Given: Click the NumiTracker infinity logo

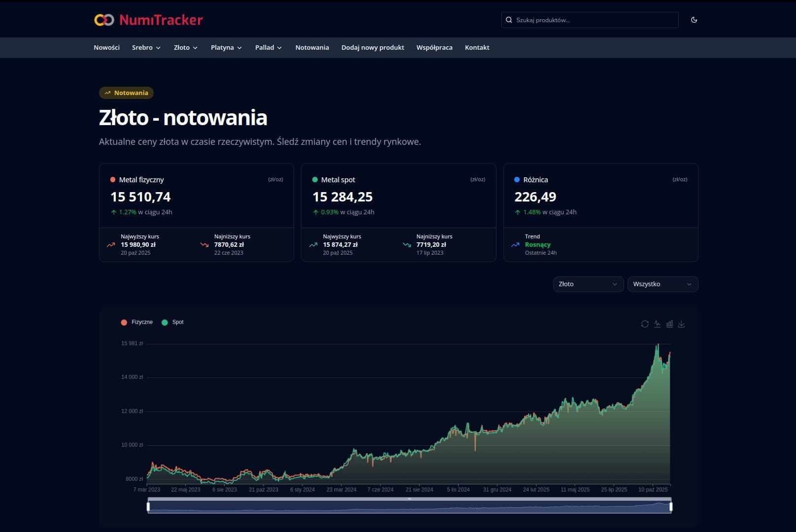Looking at the screenshot, I should [x=104, y=20].
